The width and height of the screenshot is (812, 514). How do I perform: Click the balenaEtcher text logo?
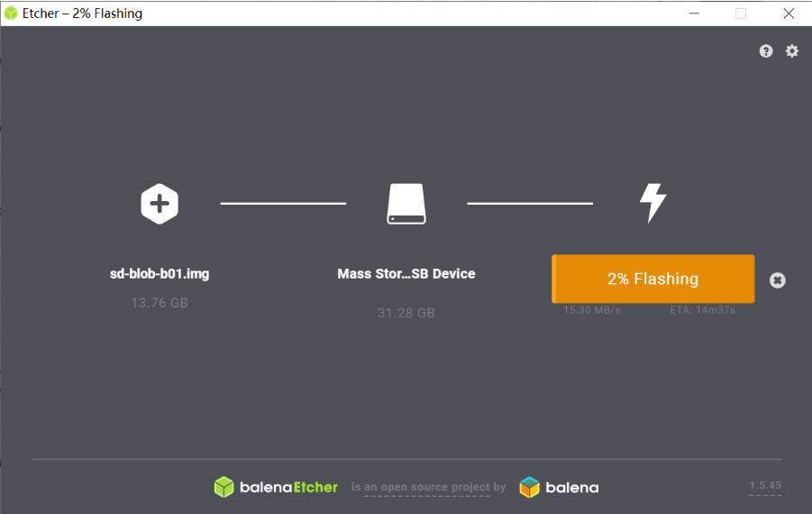pyautogui.click(x=288, y=487)
